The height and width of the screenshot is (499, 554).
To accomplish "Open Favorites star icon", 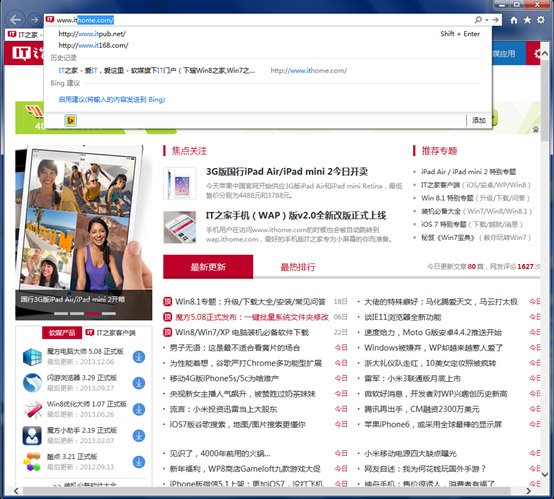I will pyautogui.click(x=527, y=20).
